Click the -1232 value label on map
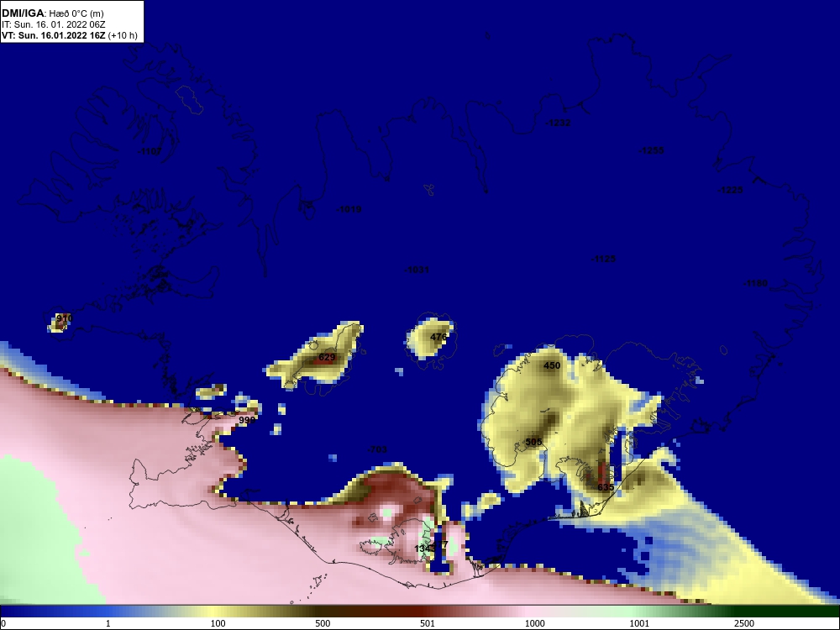 pyautogui.click(x=558, y=123)
